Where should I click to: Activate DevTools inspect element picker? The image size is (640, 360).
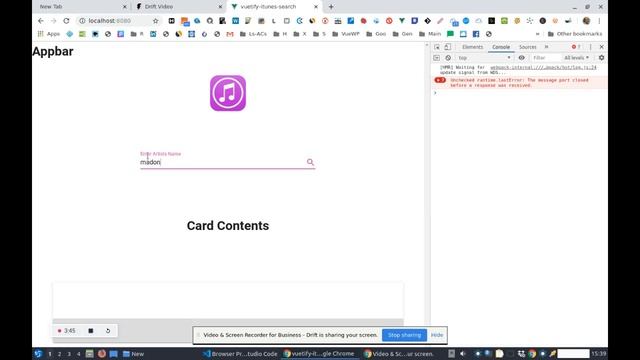(437, 47)
